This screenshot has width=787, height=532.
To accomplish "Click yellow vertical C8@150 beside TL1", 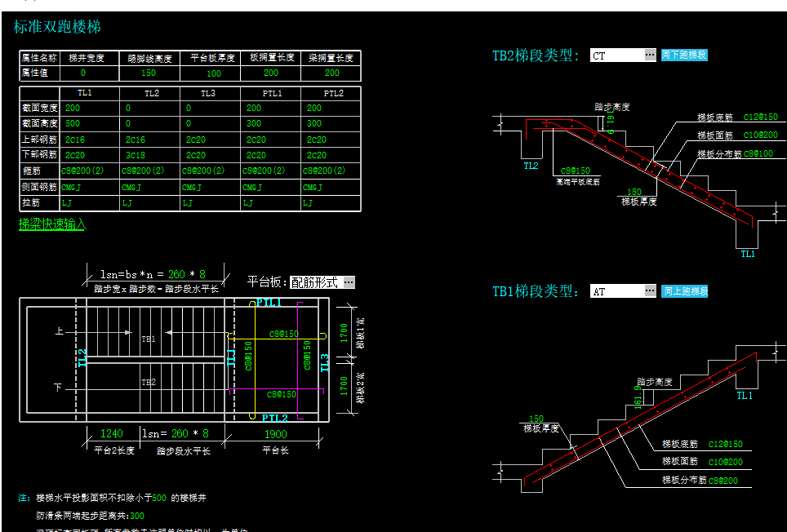I will 249,356.
